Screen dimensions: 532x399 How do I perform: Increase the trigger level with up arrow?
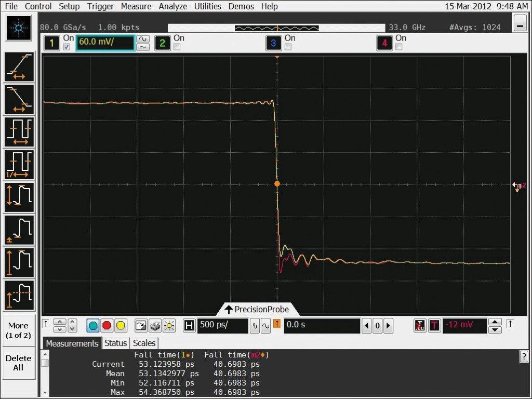496,322
